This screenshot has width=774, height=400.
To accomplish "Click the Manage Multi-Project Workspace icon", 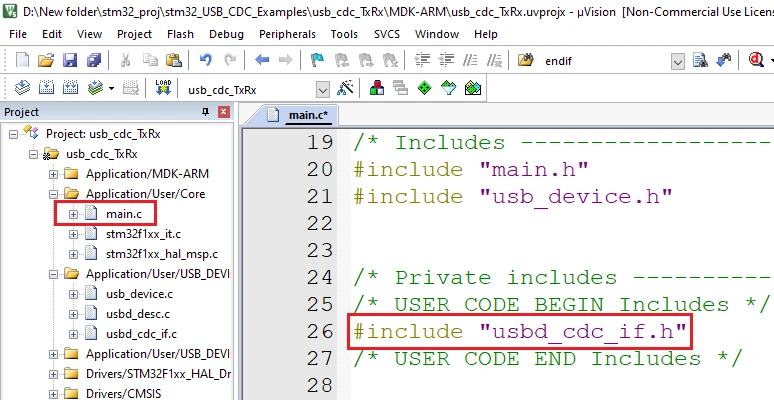I will tap(401, 89).
